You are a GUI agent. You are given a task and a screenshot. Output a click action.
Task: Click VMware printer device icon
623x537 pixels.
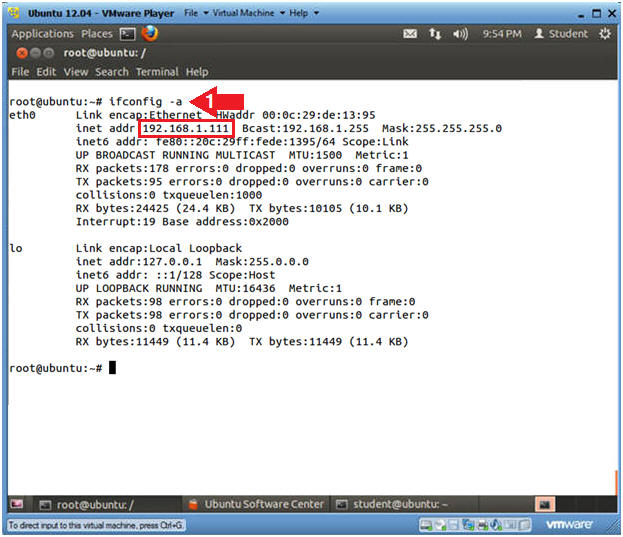(x=483, y=525)
